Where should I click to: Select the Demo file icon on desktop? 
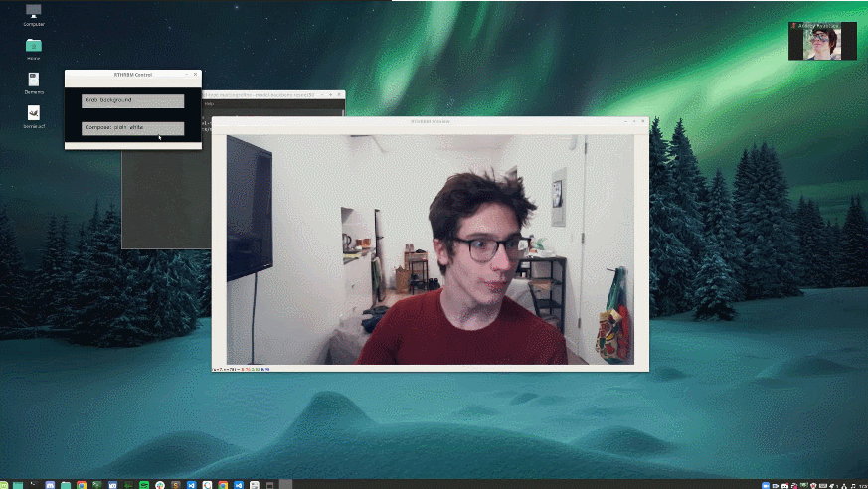[34, 82]
